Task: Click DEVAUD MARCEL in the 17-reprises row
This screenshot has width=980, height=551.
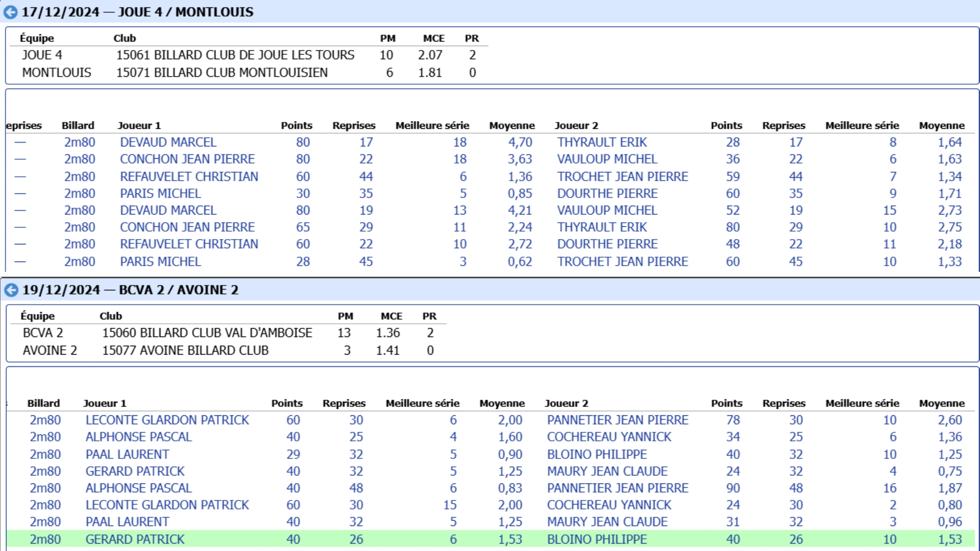Action: (168, 143)
